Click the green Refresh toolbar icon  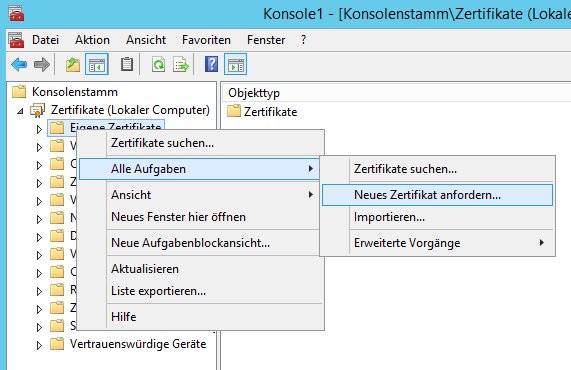click(x=158, y=64)
